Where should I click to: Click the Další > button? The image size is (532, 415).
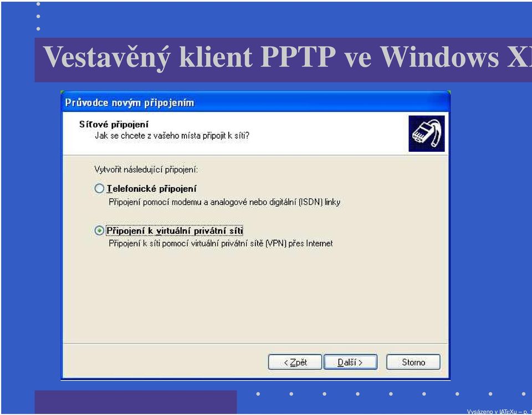(350, 362)
